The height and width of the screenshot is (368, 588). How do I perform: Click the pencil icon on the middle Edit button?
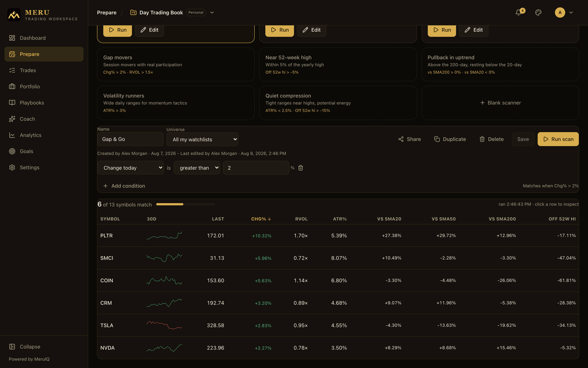(x=305, y=30)
